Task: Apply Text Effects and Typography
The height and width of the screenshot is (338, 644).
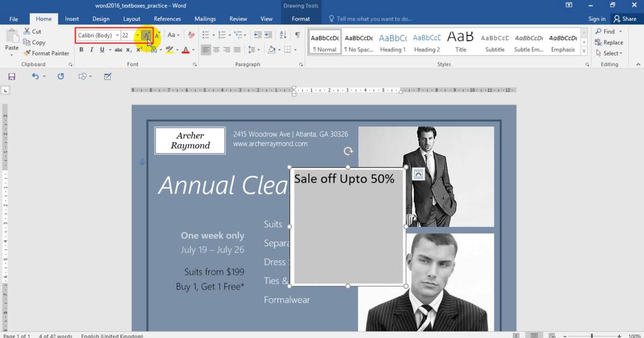Action: tap(153, 50)
